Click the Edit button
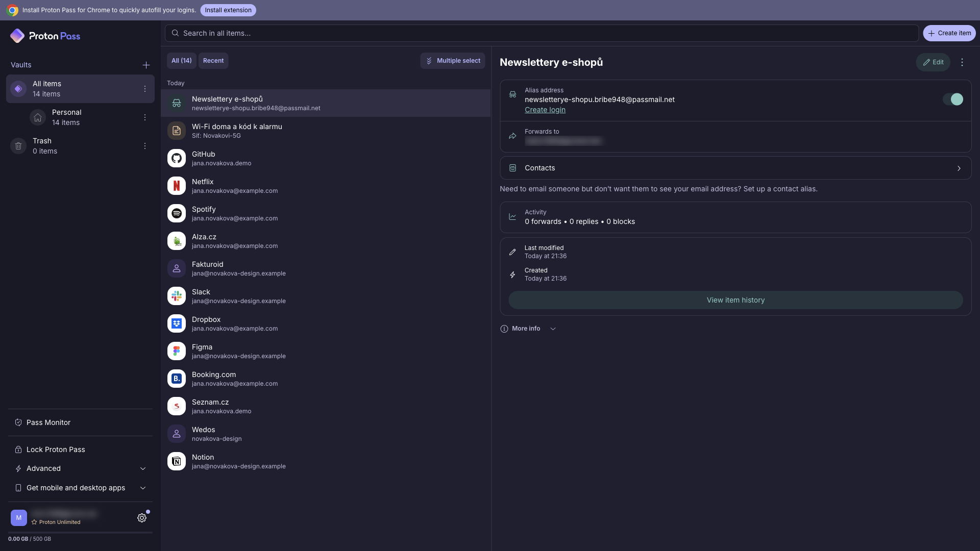 pos(933,62)
